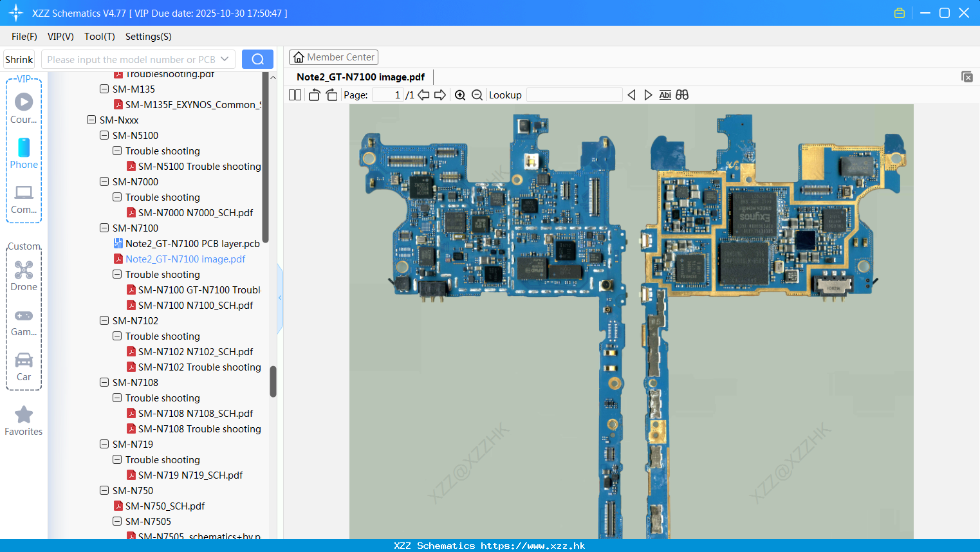Open the www.xzz.hk link in status bar
980x552 pixels.
pyautogui.click(x=533, y=546)
